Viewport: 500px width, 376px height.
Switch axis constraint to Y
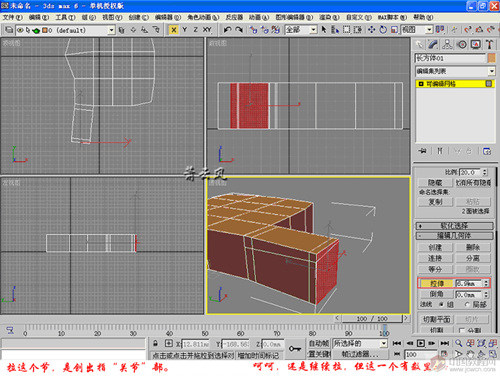[184, 30]
